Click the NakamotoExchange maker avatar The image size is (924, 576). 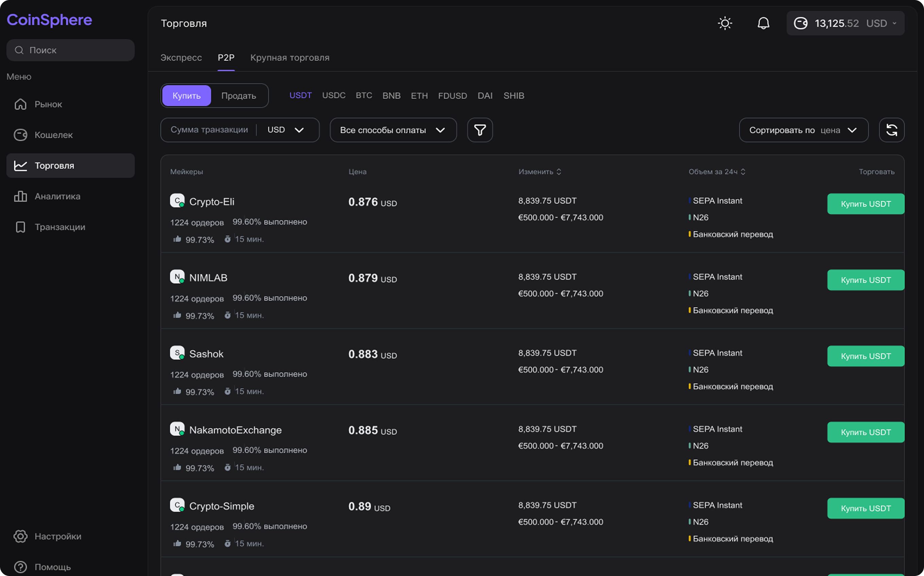(x=177, y=429)
